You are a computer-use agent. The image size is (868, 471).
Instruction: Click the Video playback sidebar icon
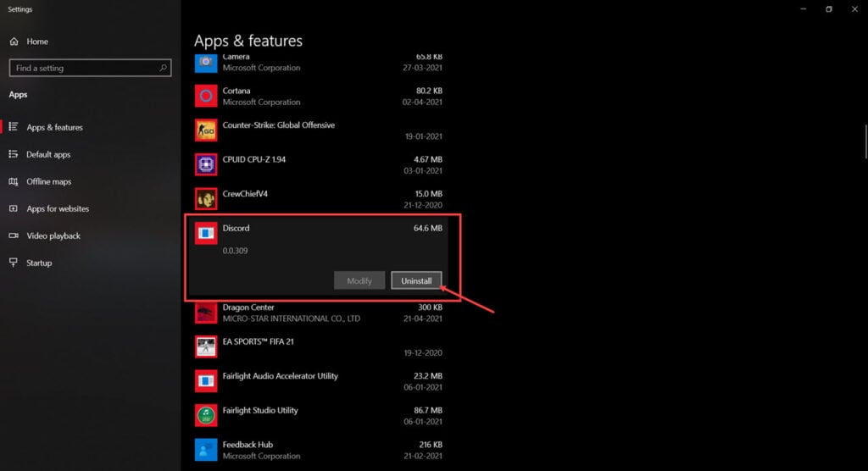pyautogui.click(x=14, y=235)
